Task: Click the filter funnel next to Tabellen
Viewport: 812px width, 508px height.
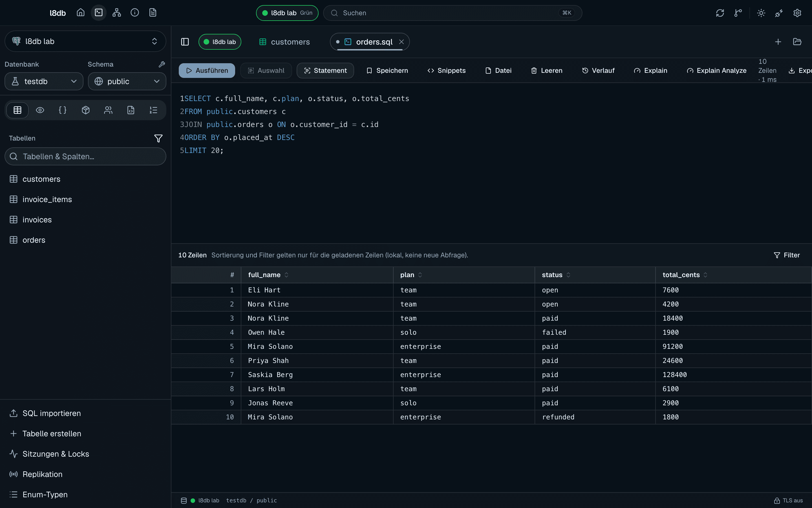Action: pos(158,138)
